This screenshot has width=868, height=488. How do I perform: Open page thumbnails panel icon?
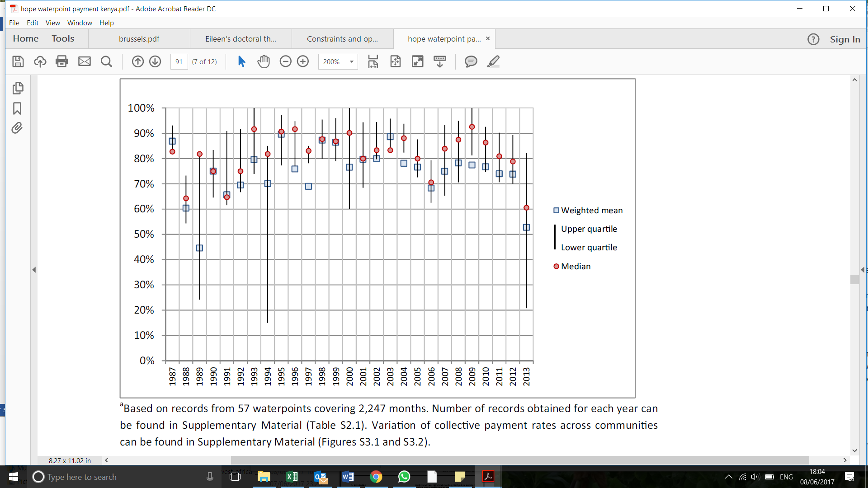click(18, 88)
